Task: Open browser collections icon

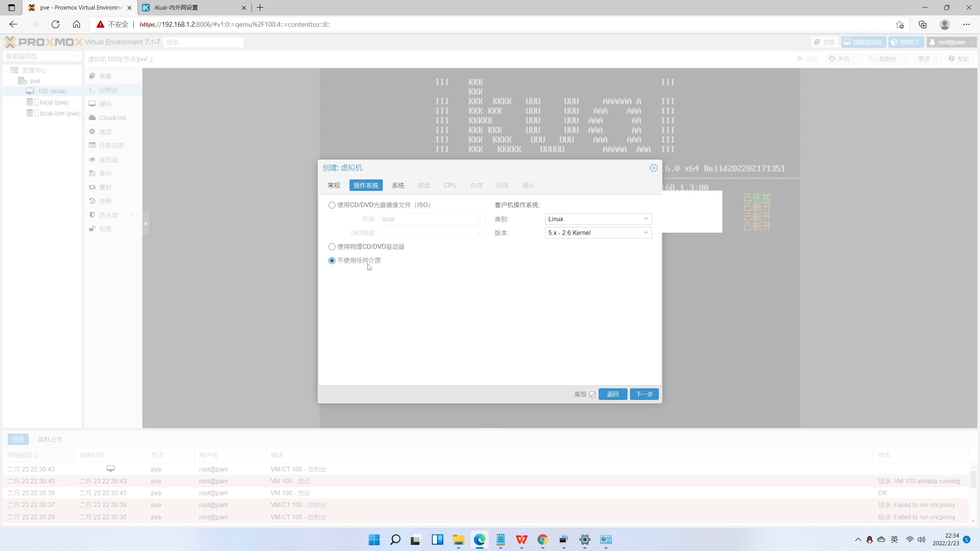Action: click(923, 24)
